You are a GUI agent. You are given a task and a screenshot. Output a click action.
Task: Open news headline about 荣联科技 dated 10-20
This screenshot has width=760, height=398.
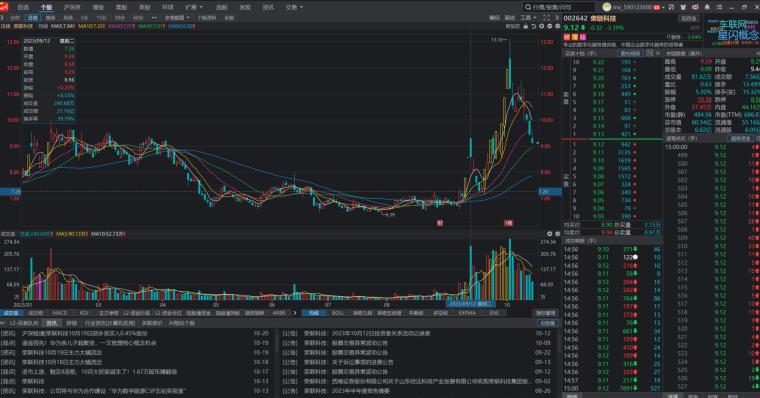point(85,334)
